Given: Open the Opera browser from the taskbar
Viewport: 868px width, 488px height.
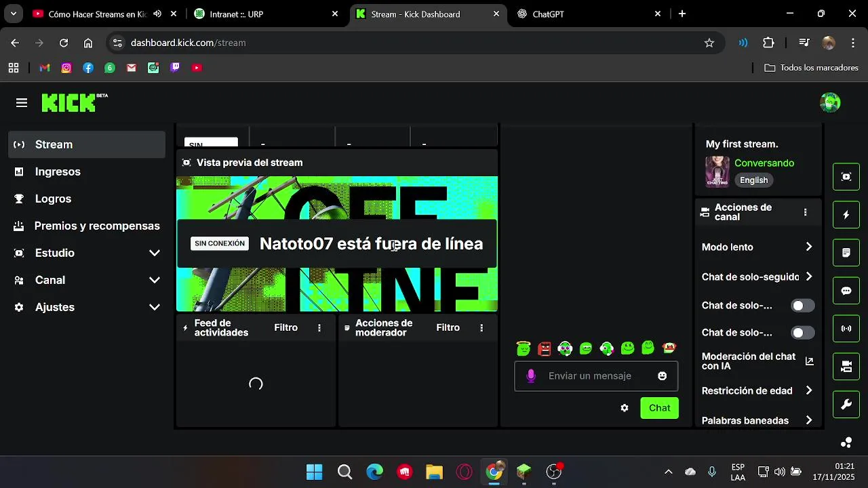Looking at the screenshot, I should (x=465, y=472).
